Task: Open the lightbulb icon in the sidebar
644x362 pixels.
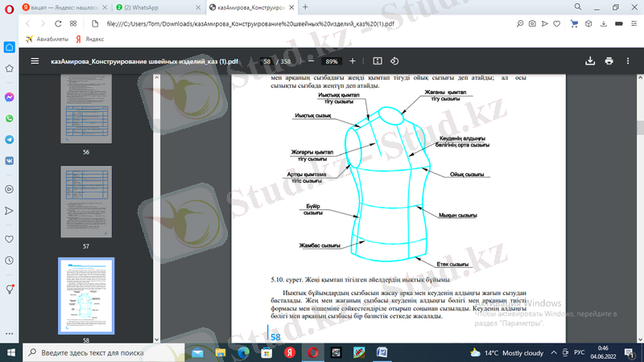Action: pos(10,289)
